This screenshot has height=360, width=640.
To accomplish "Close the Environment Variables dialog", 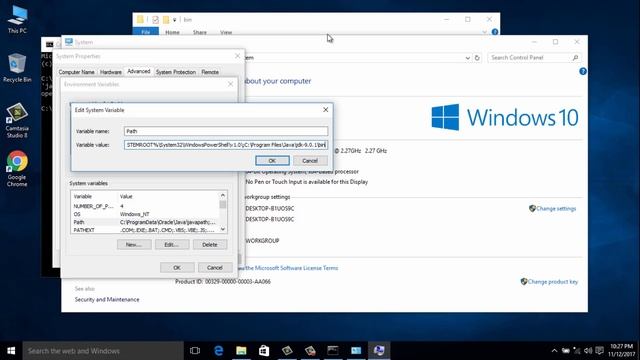I will [230, 84].
